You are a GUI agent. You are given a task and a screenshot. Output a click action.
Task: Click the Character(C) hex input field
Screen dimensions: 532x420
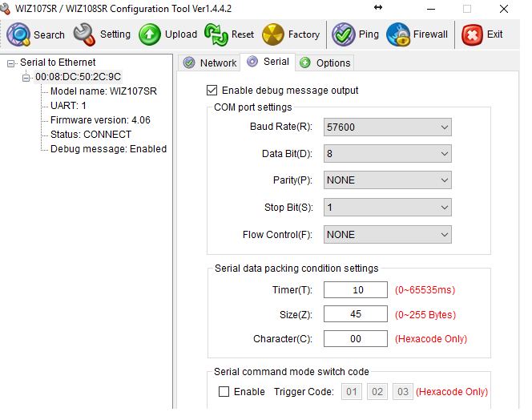click(x=356, y=339)
